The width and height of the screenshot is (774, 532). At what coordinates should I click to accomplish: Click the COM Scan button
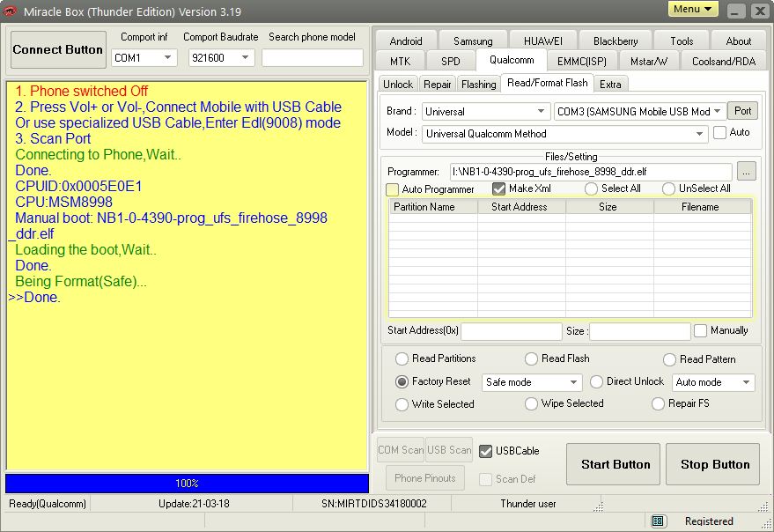pos(401,450)
